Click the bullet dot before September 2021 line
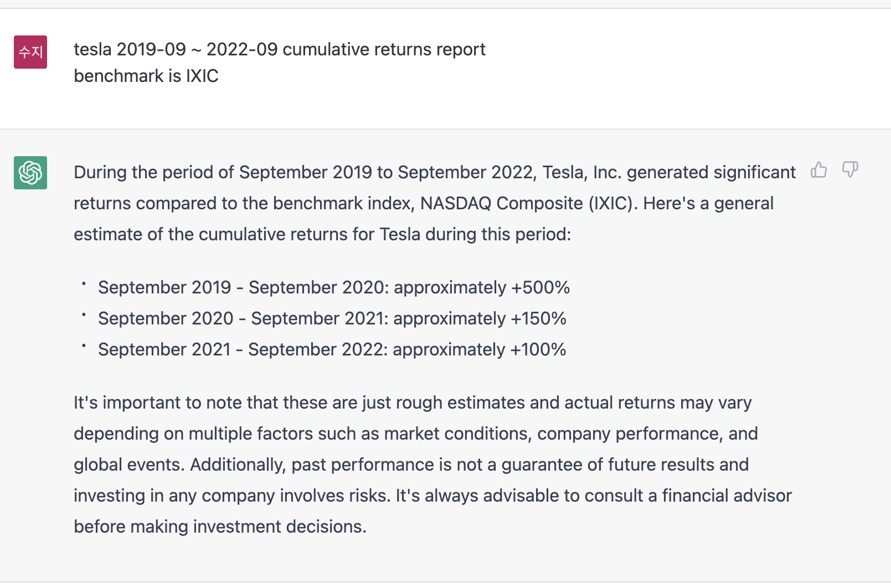 click(84, 346)
